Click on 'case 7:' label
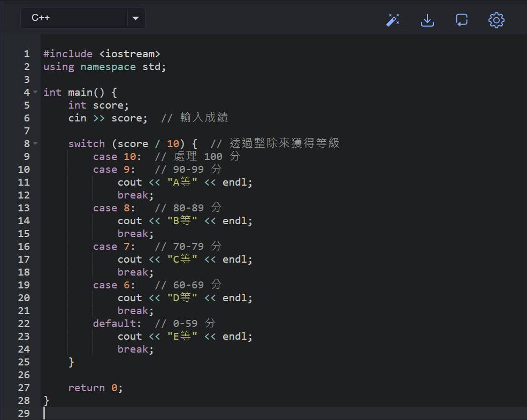Viewport: 527px width, 420px height. 114,247
